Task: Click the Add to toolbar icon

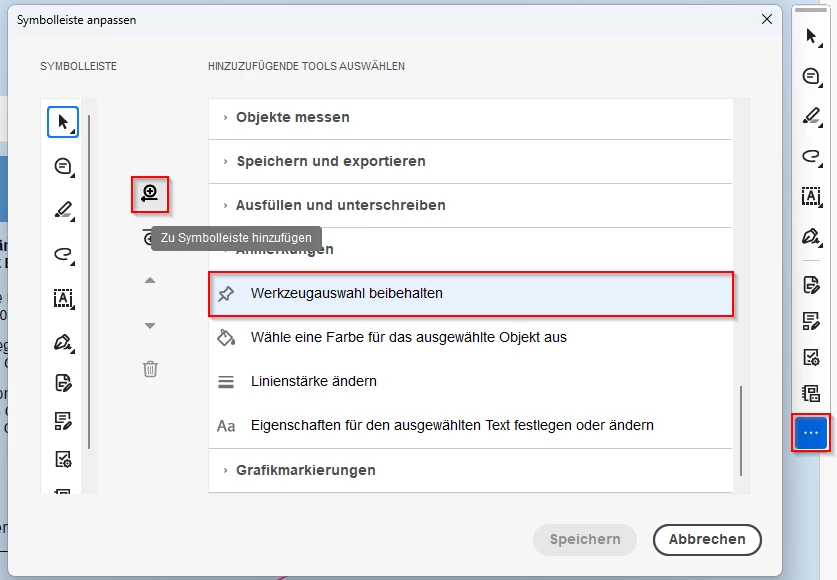Action: click(x=150, y=194)
